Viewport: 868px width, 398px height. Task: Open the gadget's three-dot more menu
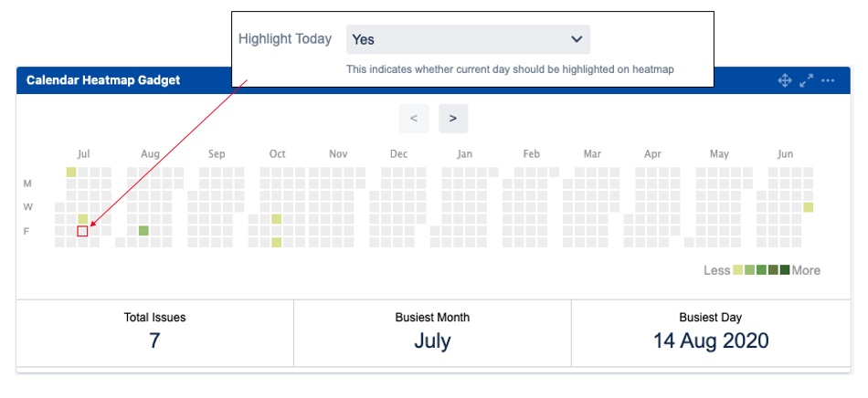[x=828, y=80]
